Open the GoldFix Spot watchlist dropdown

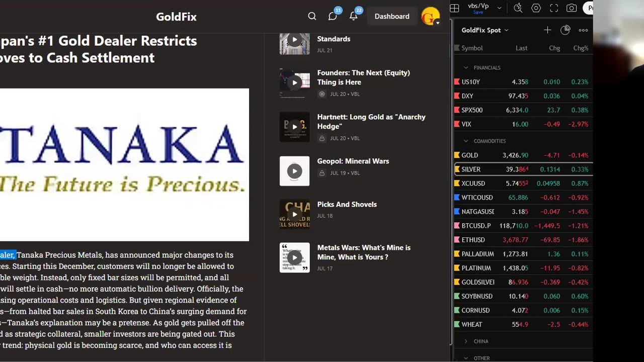[485, 30]
